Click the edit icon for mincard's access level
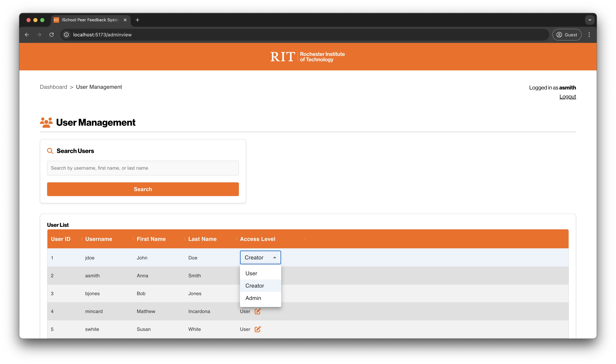 [257, 311]
